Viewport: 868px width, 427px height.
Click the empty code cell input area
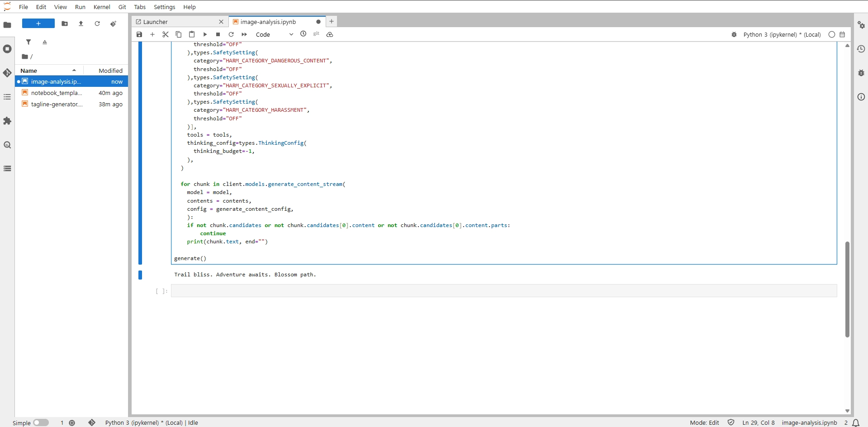504,291
